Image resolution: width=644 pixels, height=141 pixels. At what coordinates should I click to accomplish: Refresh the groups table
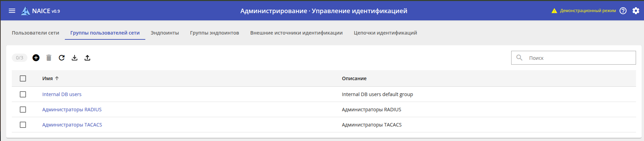click(x=62, y=58)
